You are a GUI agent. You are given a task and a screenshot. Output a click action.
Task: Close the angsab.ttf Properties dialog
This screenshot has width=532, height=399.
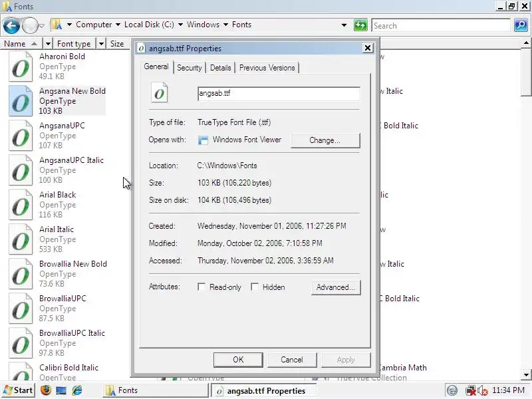tap(368, 48)
